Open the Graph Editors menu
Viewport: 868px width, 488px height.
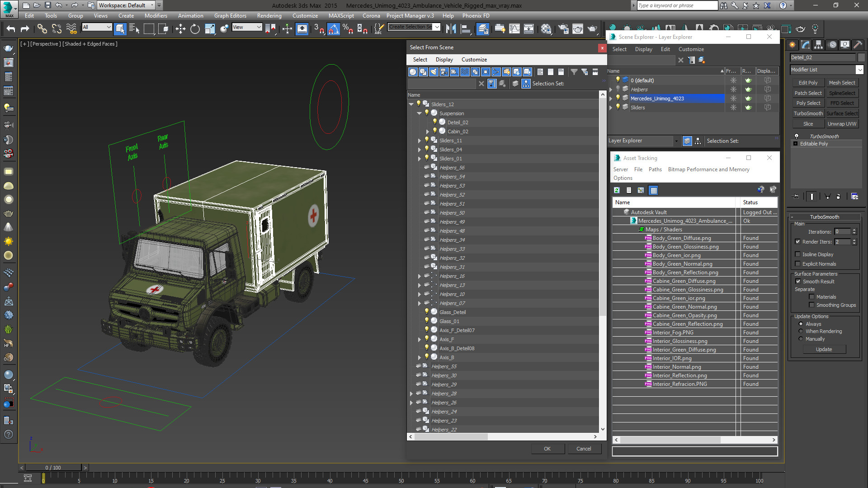(x=230, y=15)
